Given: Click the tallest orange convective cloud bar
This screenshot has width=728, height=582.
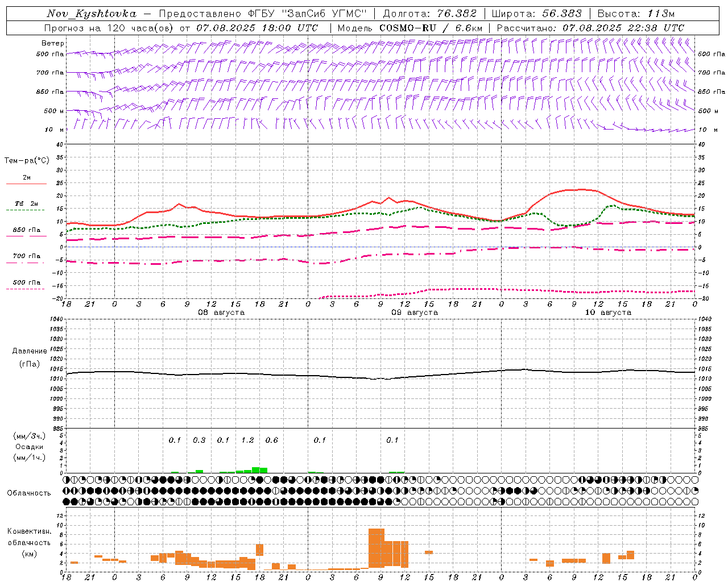Looking at the screenshot, I should pyautogui.click(x=377, y=548).
